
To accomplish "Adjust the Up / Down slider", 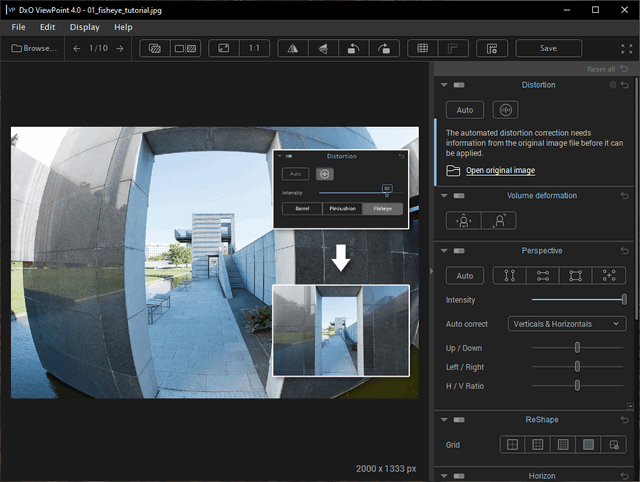I will (577, 347).
